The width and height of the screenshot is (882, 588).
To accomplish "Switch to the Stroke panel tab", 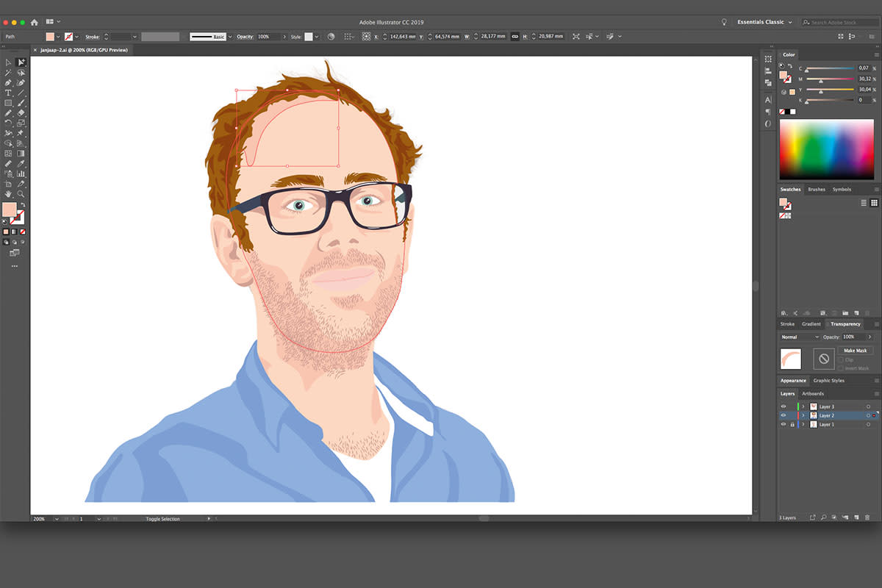I will (787, 324).
